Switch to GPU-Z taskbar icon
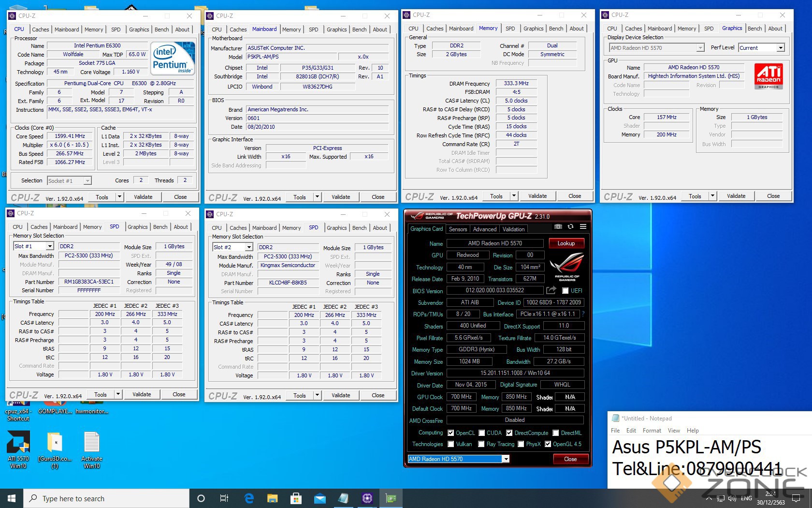The height and width of the screenshot is (508, 812). [x=391, y=498]
